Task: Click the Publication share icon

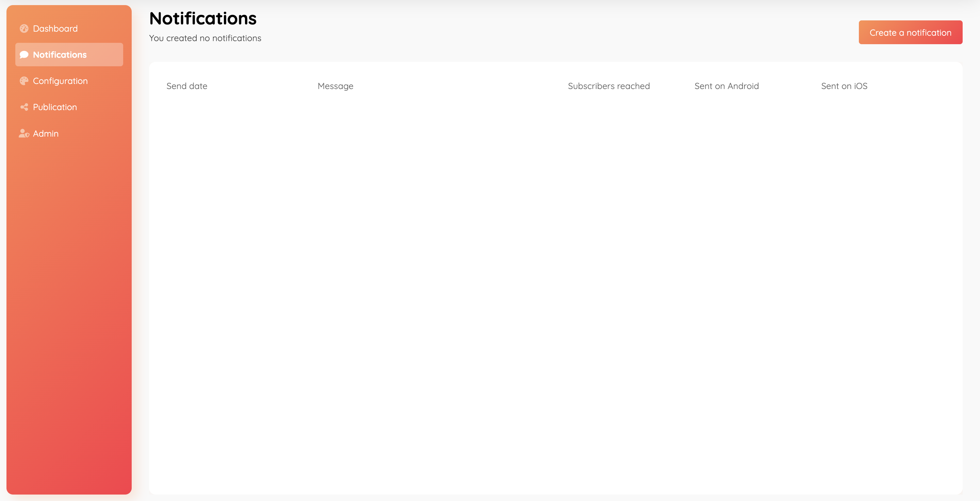Action: click(x=24, y=107)
